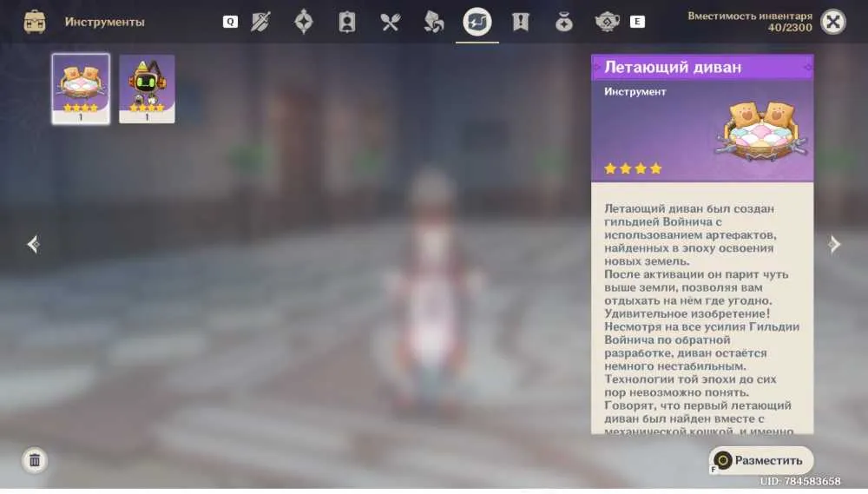Close the inventory with the X button
868x494 pixels.
833,23
